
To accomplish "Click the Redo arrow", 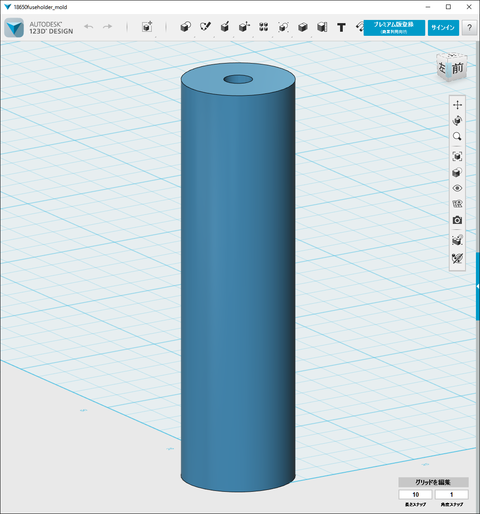I will click(107, 27).
